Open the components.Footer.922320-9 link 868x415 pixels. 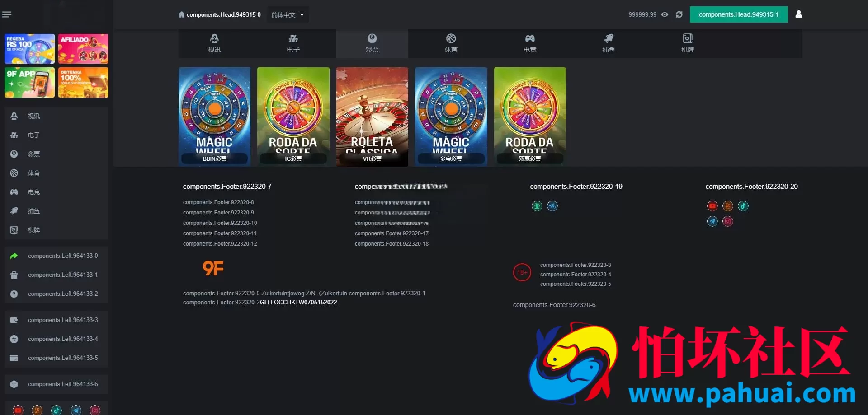point(218,213)
